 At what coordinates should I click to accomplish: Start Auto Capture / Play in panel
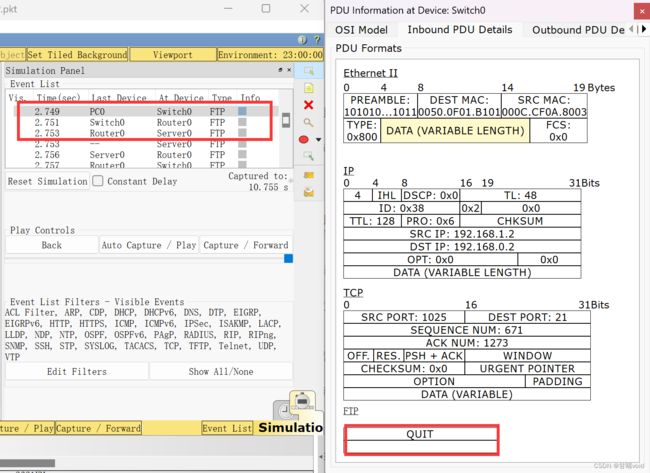pos(148,245)
